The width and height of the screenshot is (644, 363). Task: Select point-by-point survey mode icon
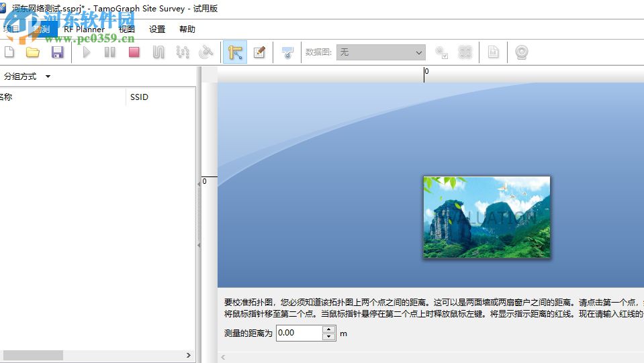(183, 52)
